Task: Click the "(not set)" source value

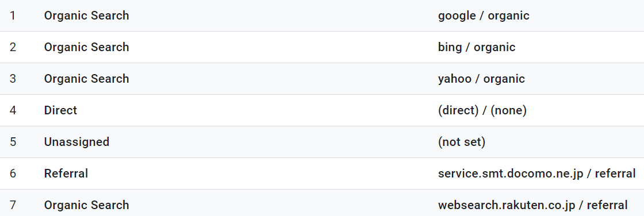Action: click(x=462, y=142)
